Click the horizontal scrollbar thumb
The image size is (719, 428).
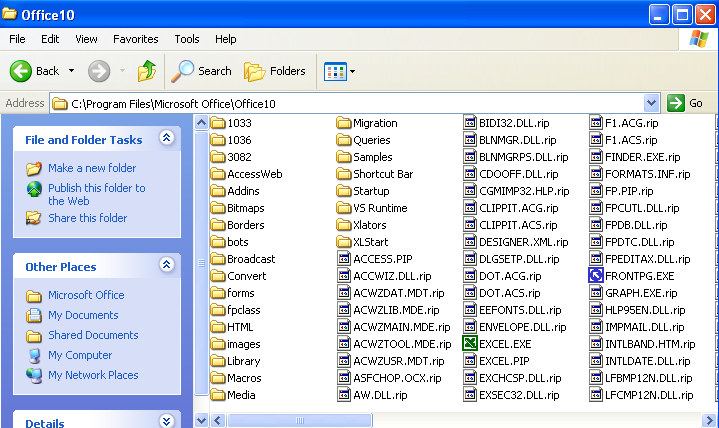(x=300, y=420)
